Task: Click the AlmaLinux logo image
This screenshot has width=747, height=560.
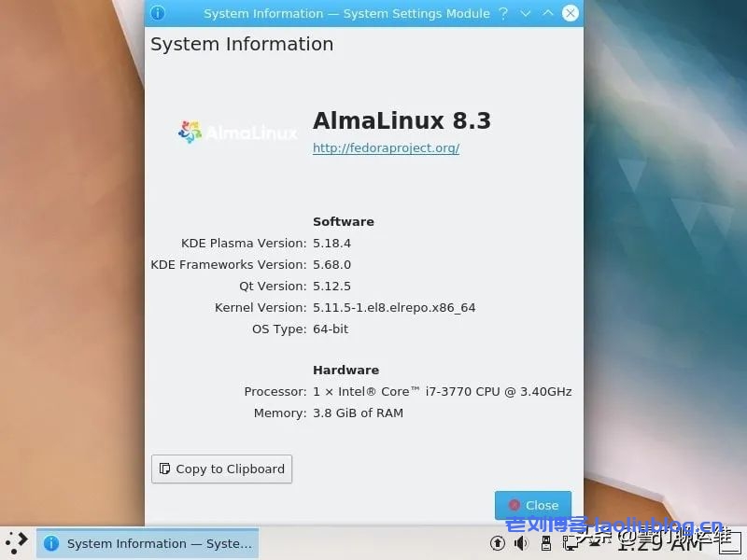Action: point(237,133)
